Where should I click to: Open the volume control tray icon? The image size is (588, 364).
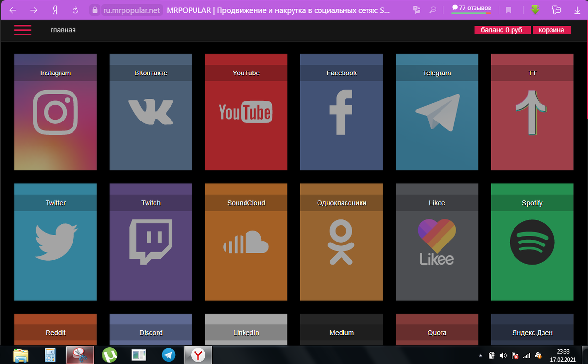click(x=503, y=355)
